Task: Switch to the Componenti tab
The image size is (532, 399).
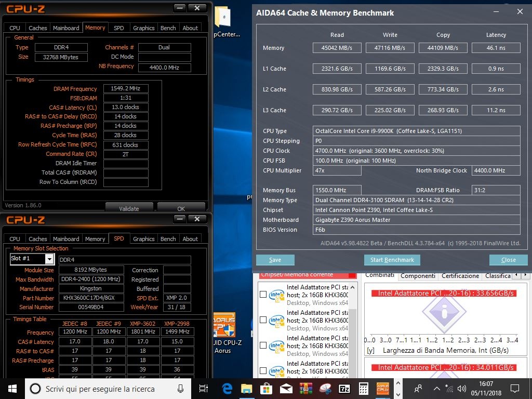Action: pyautogui.click(x=418, y=276)
